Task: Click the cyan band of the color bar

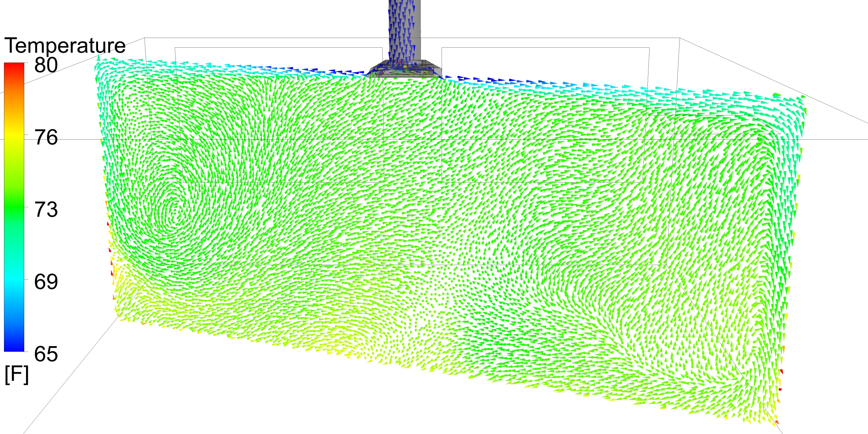Action: [x=14, y=280]
